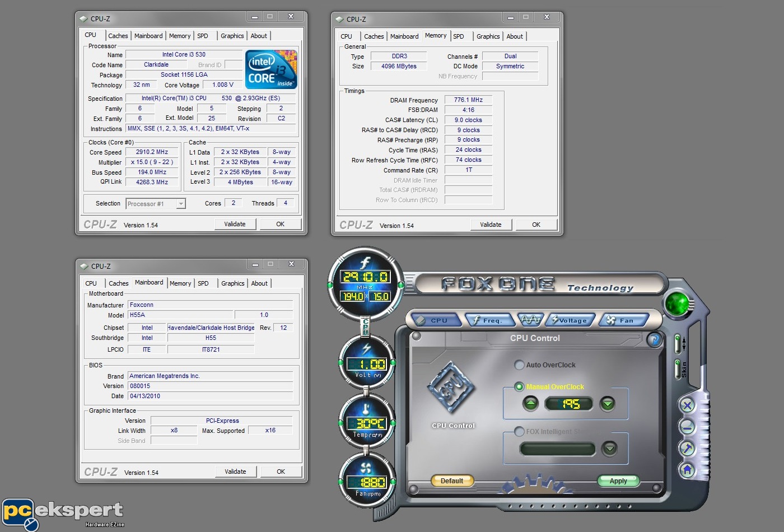Click OK in the Mainboard CPU-Z window
This screenshot has height=532, width=784.
[281, 472]
